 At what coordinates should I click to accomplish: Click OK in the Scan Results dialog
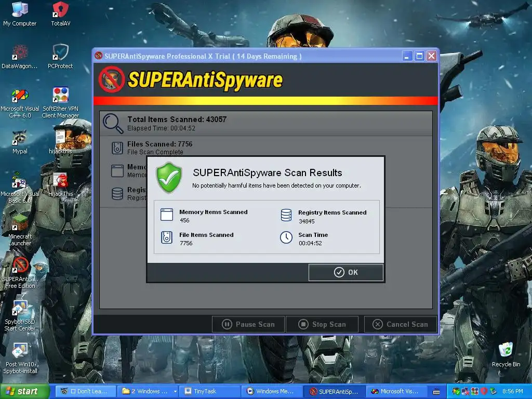pos(345,272)
